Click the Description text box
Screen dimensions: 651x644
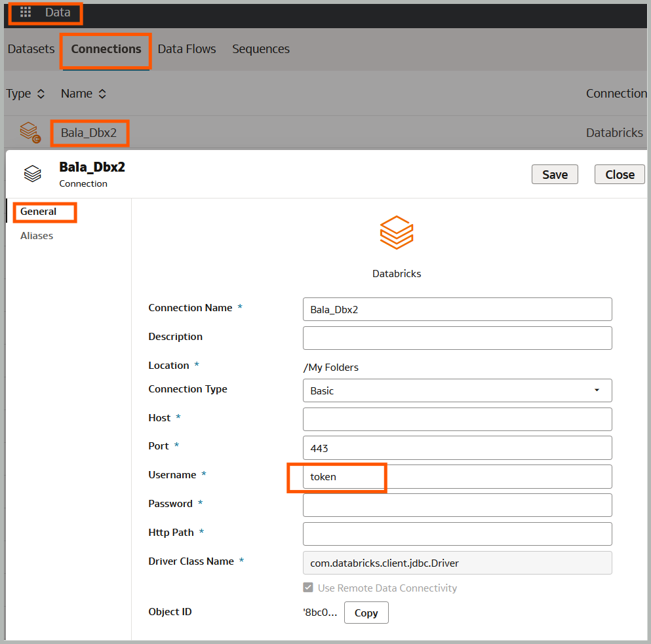pos(457,338)
